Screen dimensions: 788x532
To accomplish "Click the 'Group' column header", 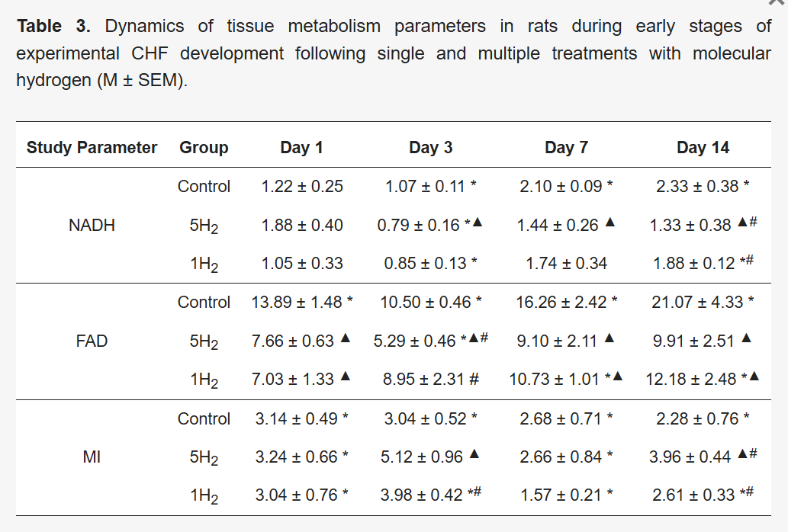I will coord(204,148).
